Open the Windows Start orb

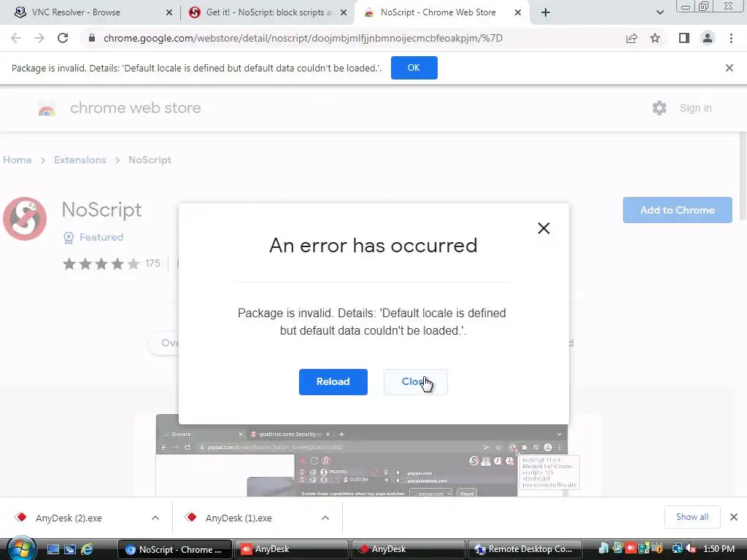coord(21,549)
